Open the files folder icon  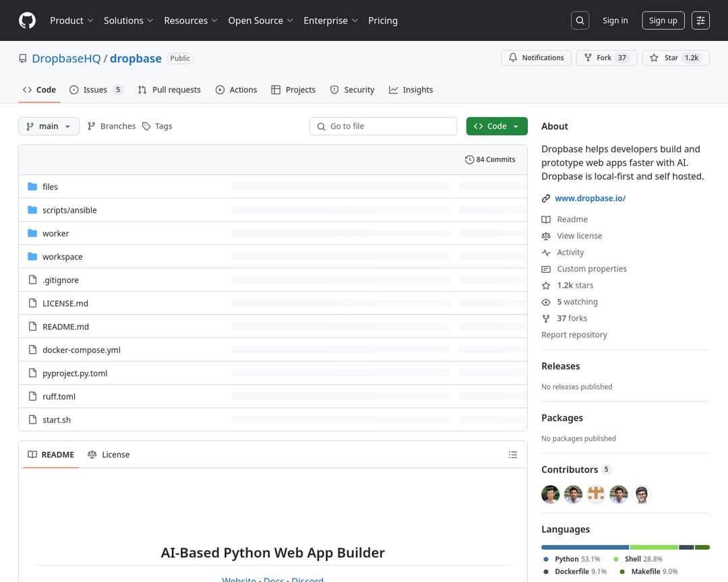point(32,187)
